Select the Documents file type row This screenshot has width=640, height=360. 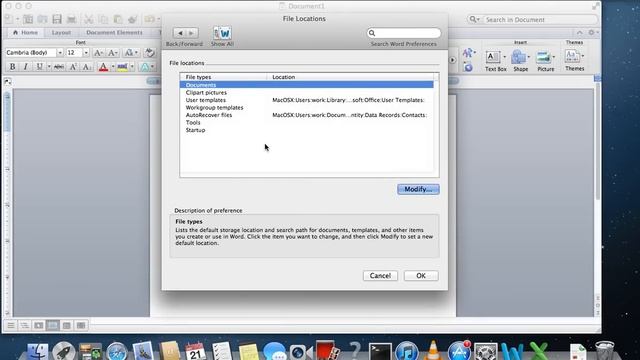point(307,85)
